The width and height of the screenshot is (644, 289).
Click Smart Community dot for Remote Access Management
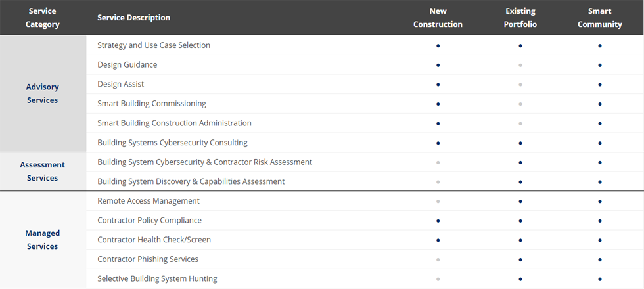(x=600, y=201)
